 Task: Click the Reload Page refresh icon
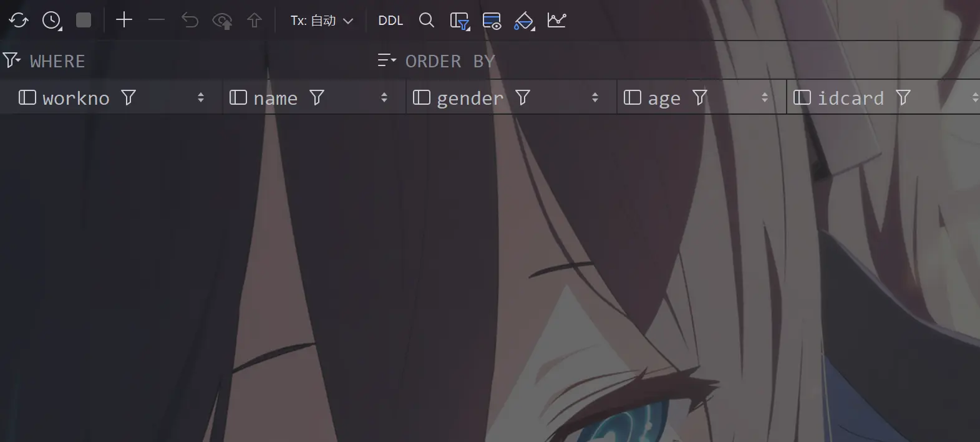click(19, 21)
